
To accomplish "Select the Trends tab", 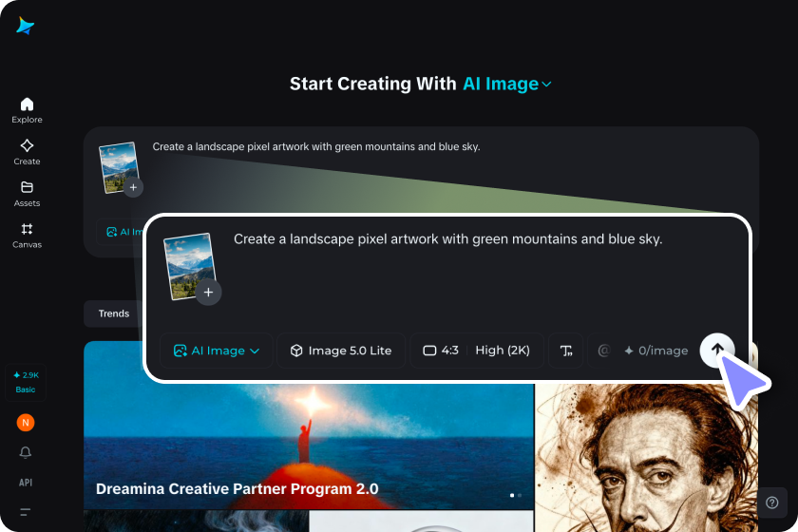I will 113,313.
